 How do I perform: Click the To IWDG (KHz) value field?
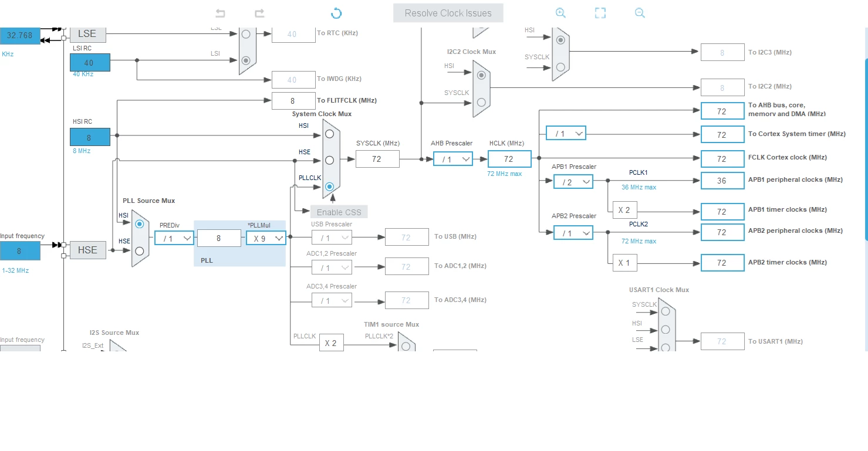(x=293, y=80)
